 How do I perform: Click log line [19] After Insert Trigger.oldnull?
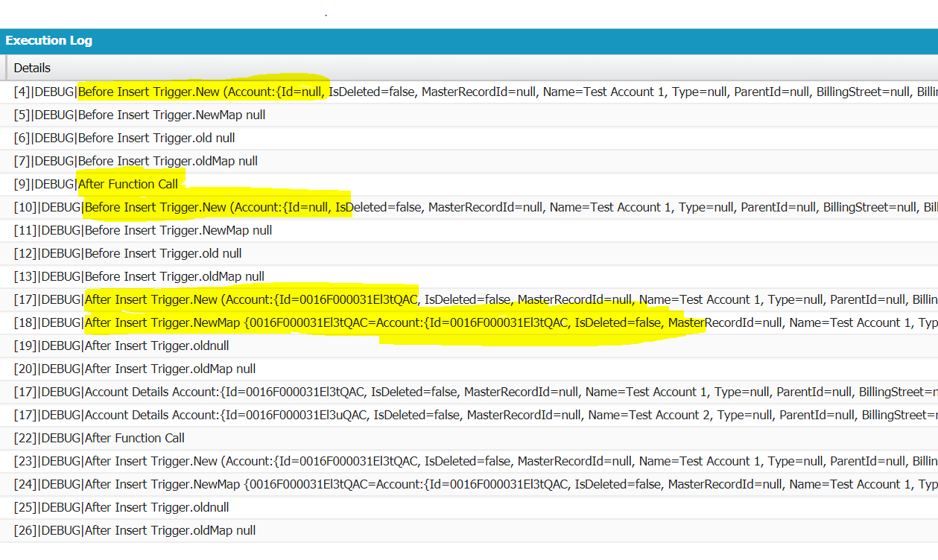(121, 346)
